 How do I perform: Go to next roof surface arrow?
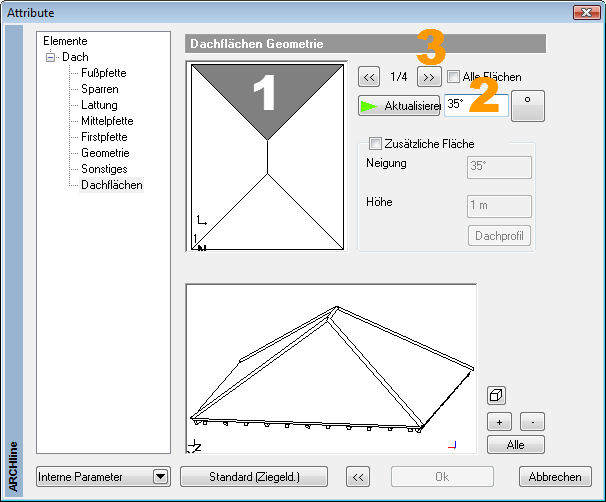click(428, 77)
